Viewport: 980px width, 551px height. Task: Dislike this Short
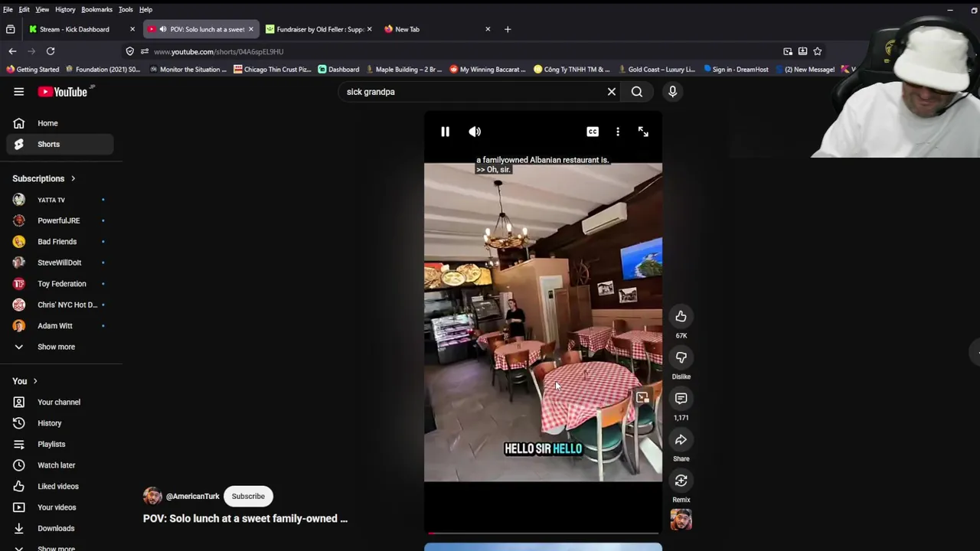click(x=681, y=357)
